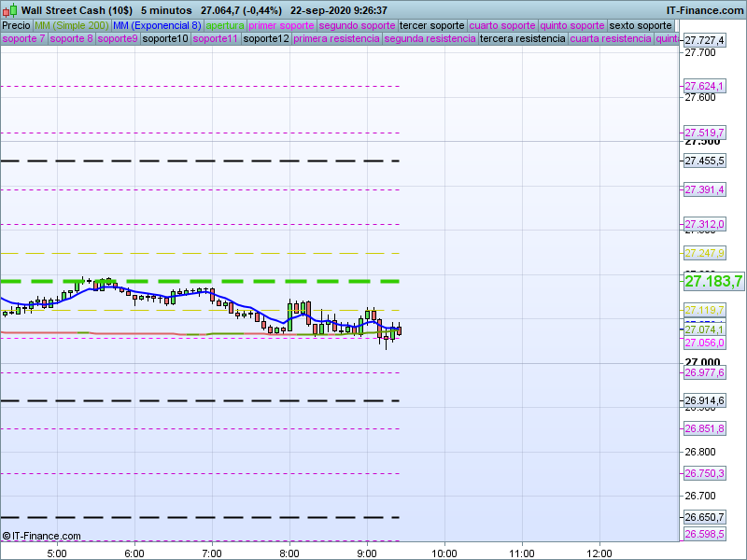Click the 6:00 time axis label

click(x=134, y=553)
